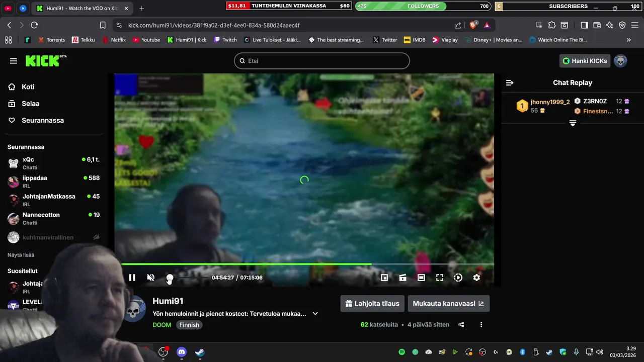This screenshot has height=362, width=644.
Task: Expand the chat leaderboard arrow
Action: point(573,123)
